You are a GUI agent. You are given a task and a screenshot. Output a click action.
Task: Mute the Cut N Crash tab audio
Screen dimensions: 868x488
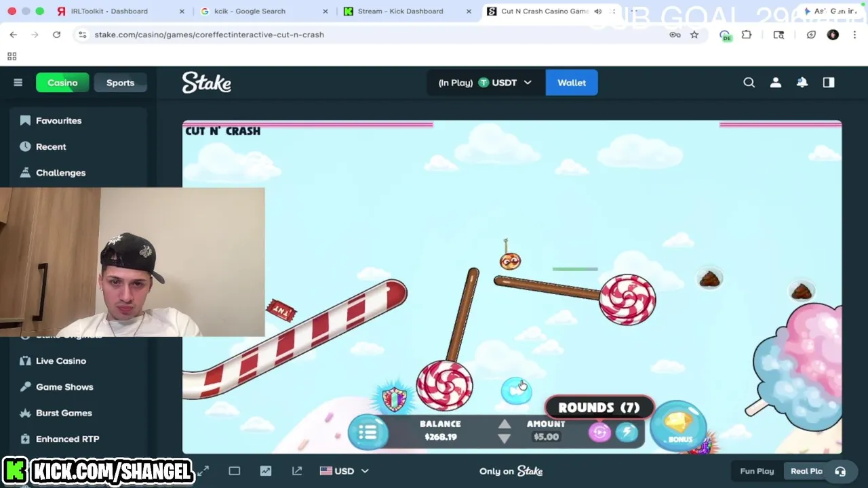(x=597, y=11)
